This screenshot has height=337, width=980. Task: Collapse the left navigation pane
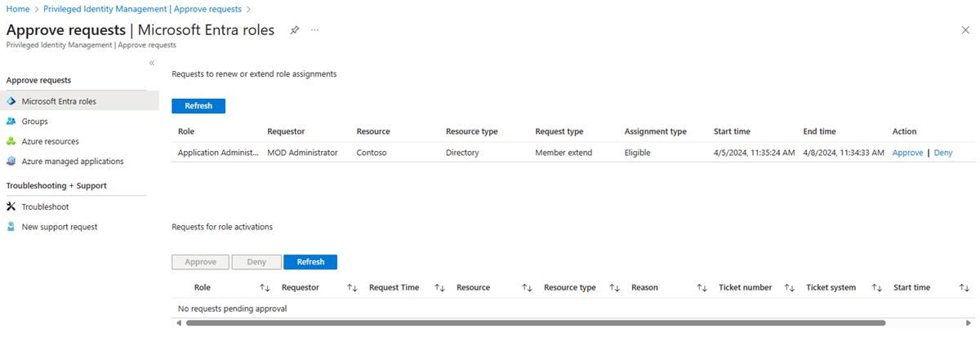(x=152, y=63)
